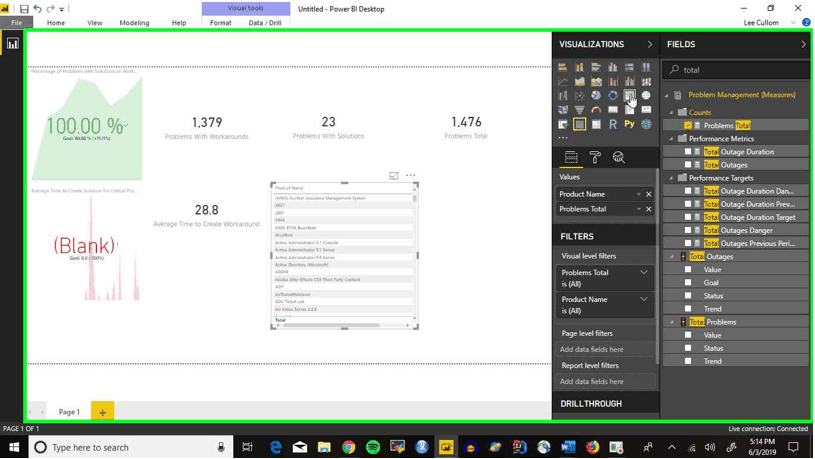Select the stacked column chart visualization
This screenshot has height=459, width=815.
(579, 67)
